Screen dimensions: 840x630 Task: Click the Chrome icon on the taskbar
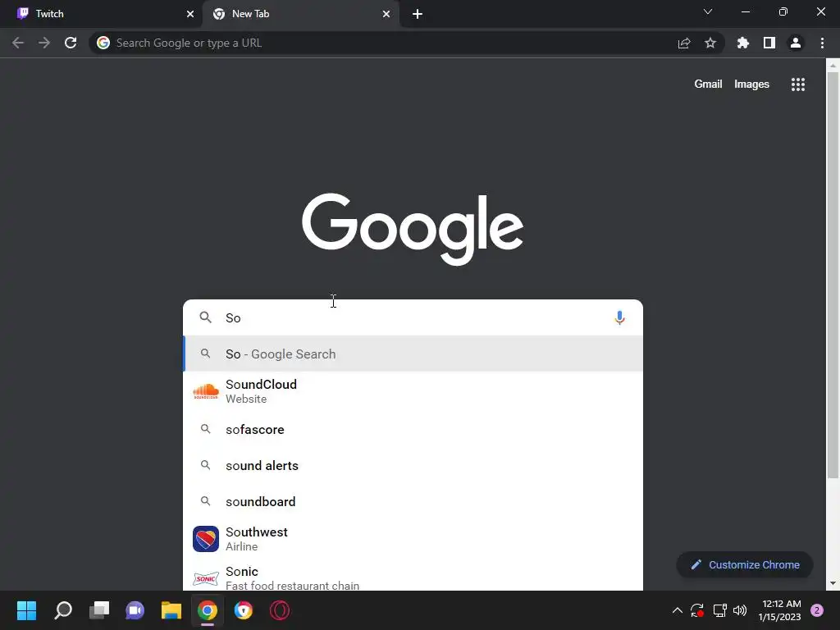coord(208,610)
